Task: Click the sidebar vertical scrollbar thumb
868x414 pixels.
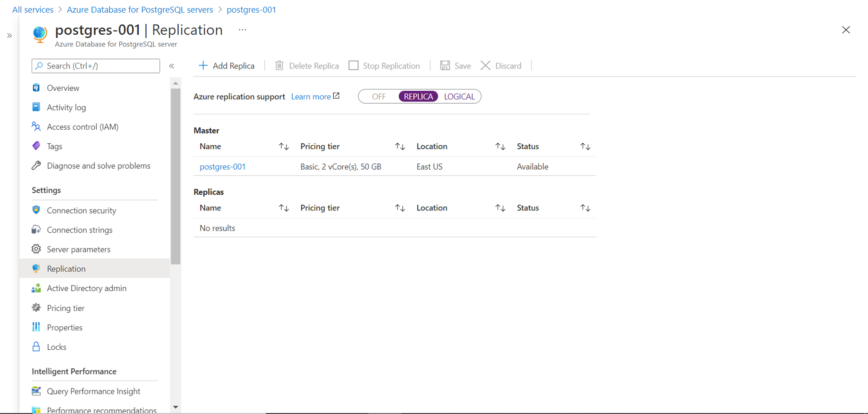Action: coord(176,176)
